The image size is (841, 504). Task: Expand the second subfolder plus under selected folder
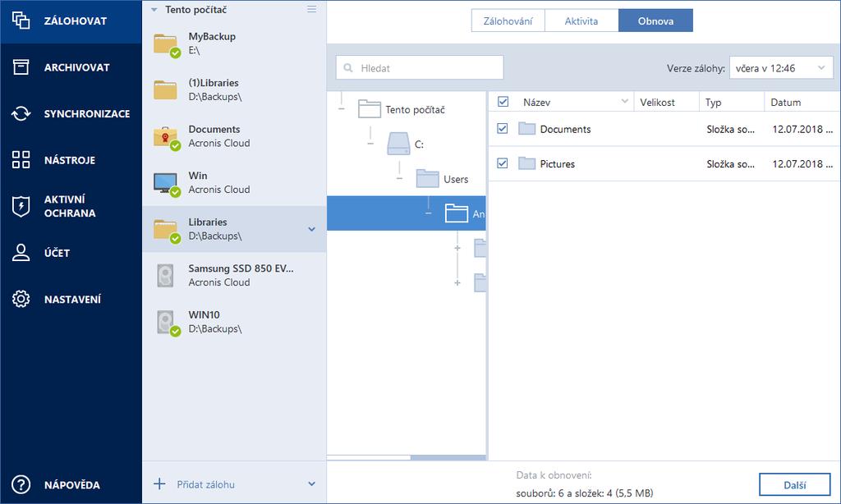pyautogui.click(x=457, y=282)
